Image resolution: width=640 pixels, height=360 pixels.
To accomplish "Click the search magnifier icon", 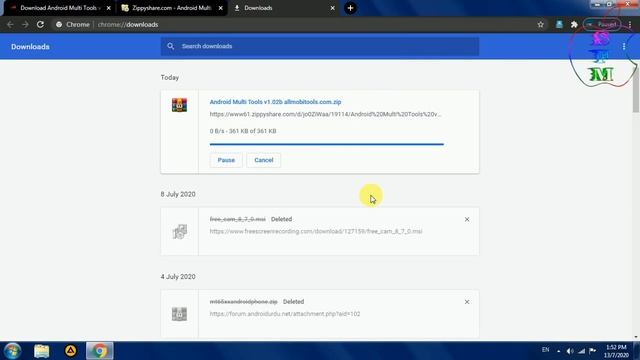I will pyautogui.click(x=171, y=47).
